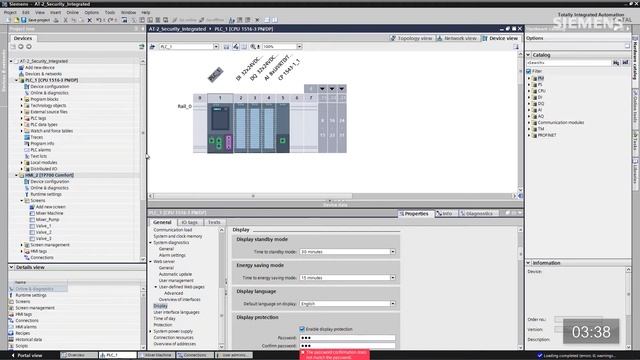This screenshot has height=360, width=640.
Task: Click the Print icon in the toolbar
Action: [56, 20]
